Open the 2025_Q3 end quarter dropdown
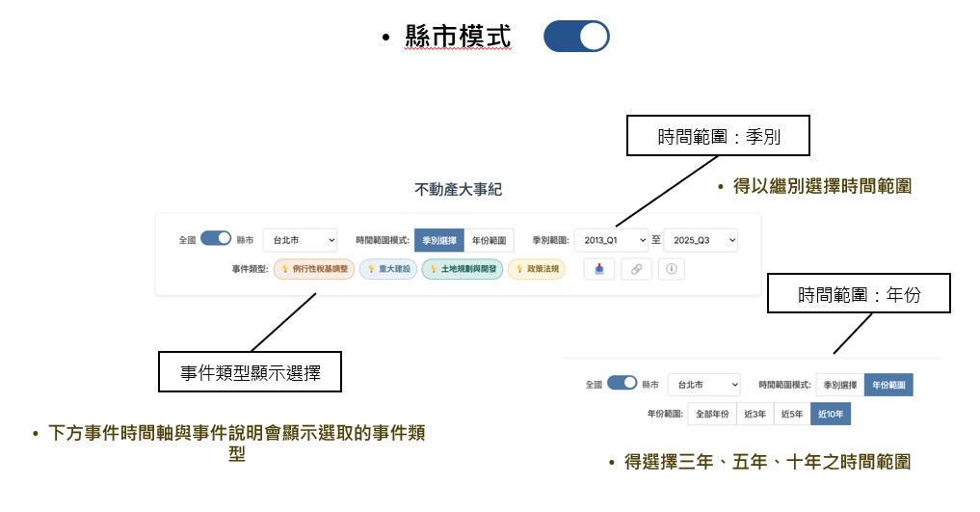 point(701,239)
